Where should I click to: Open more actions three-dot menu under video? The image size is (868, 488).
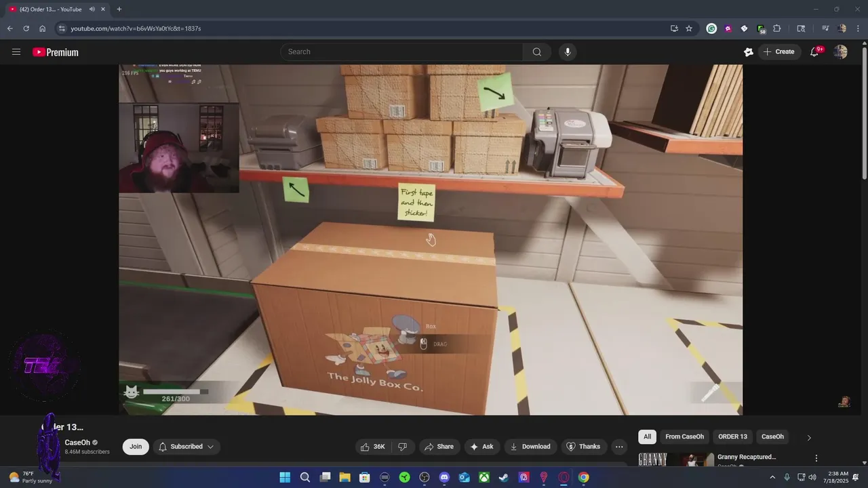(x=618, y=447)
